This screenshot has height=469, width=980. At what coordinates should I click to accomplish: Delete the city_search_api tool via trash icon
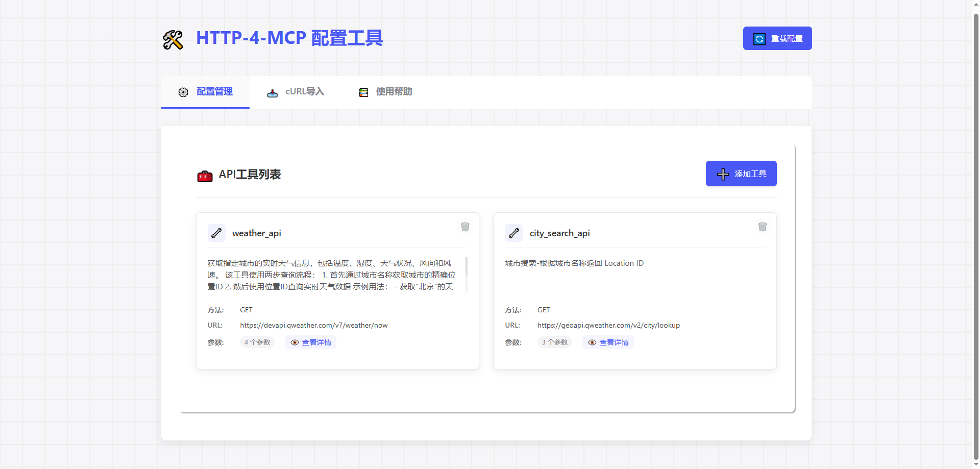(763, 227)
